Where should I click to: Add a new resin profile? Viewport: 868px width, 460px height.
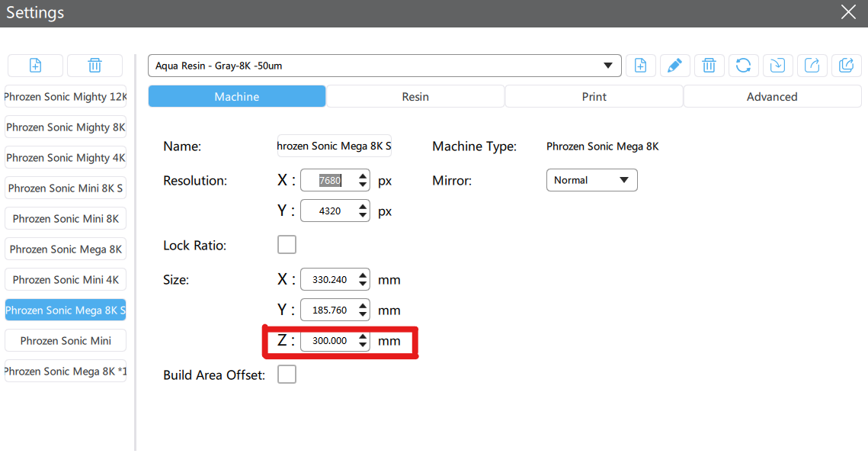click(641, 66)
